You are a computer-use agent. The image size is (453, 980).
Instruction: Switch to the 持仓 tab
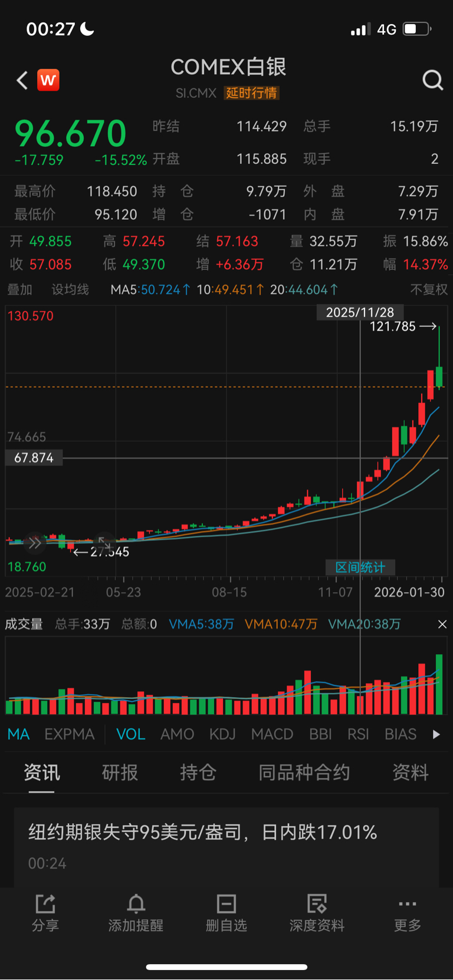[198, 773]
